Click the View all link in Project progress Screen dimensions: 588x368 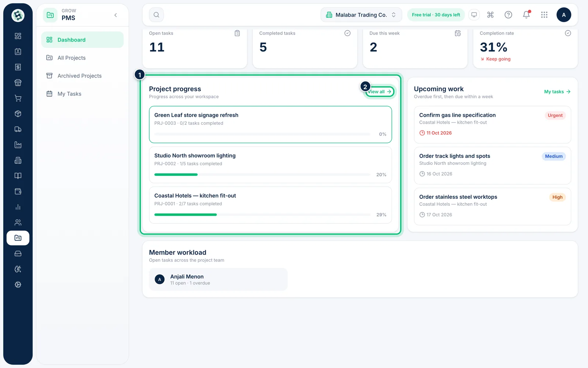380,92
